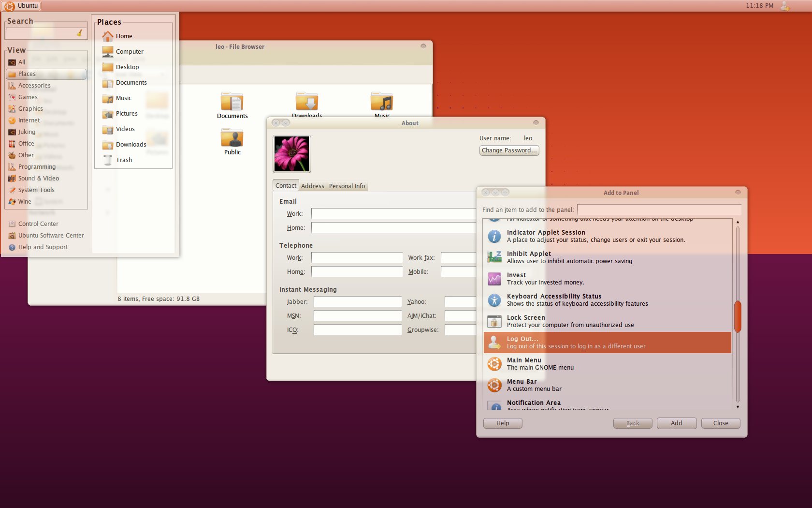Click Help button in Add to Panel
Image resolution: width=812 pixels, height=508 pixels.
pos(503,423)
